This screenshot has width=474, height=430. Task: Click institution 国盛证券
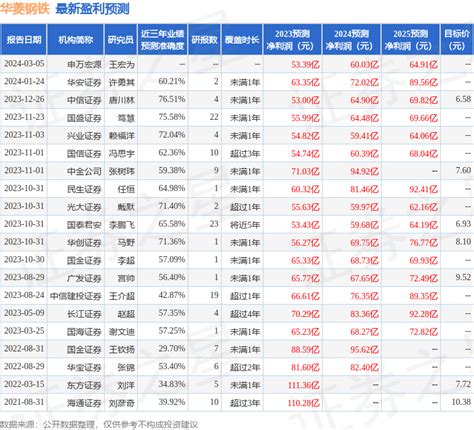pos(84,118)
